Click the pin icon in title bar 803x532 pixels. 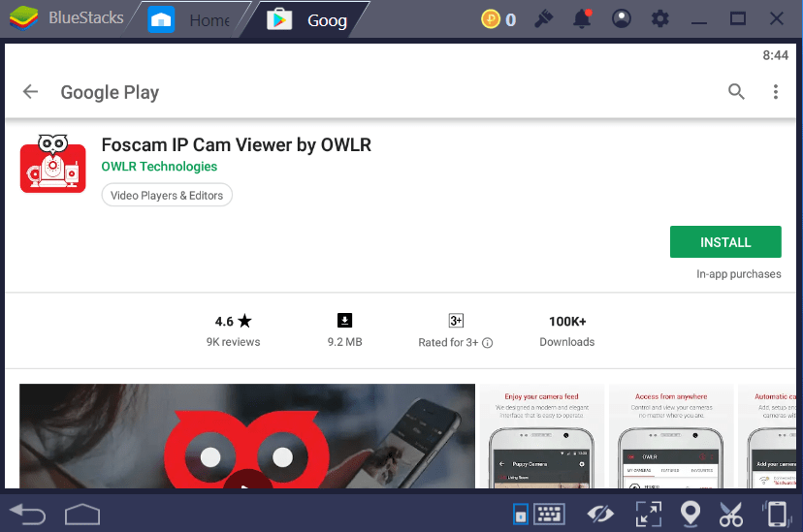(544, 19)
